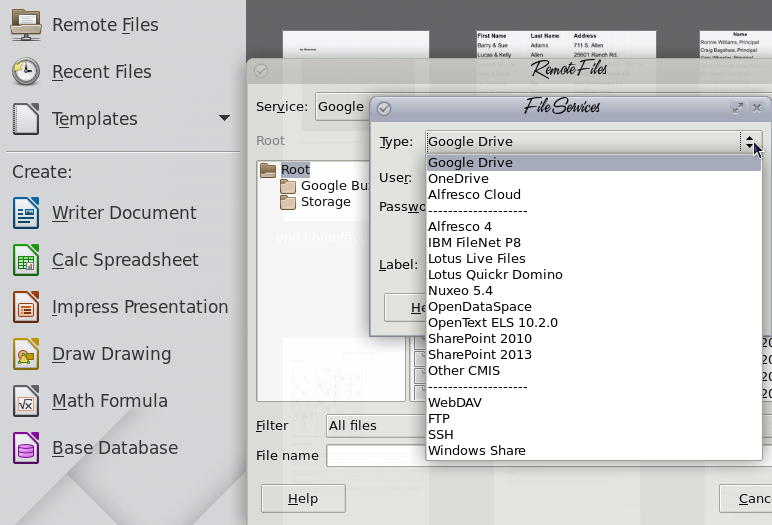Click the Base Database icon
Screen dimensions: 772x525
pos(26,448)
